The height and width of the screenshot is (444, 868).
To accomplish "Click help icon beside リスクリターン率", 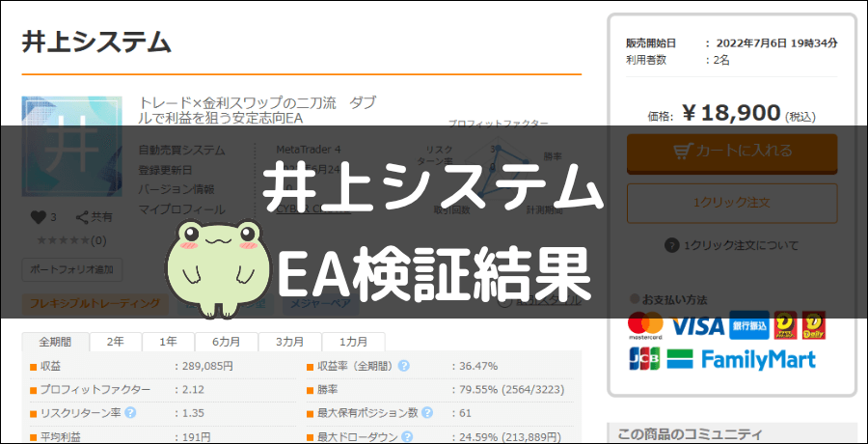I will pos(130,412).
